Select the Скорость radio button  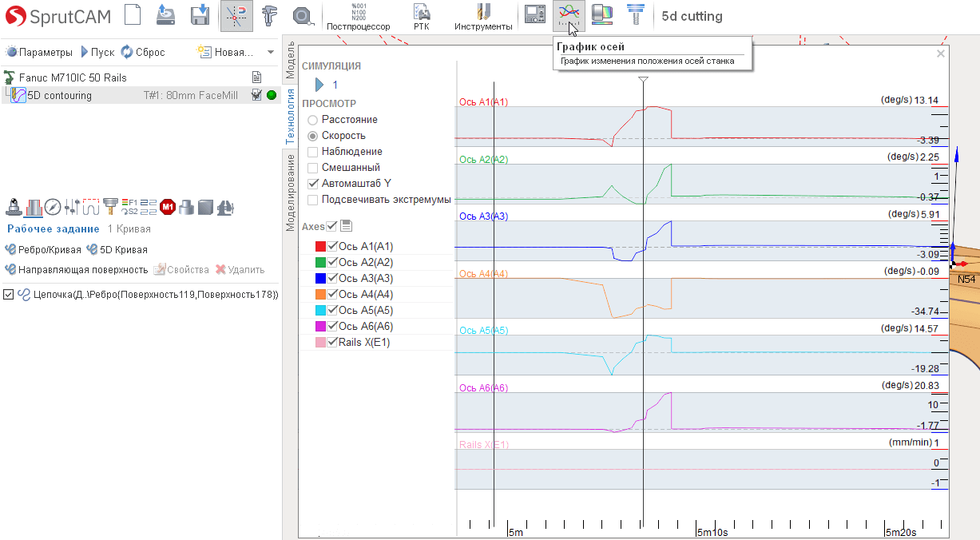tap(313, 136)
